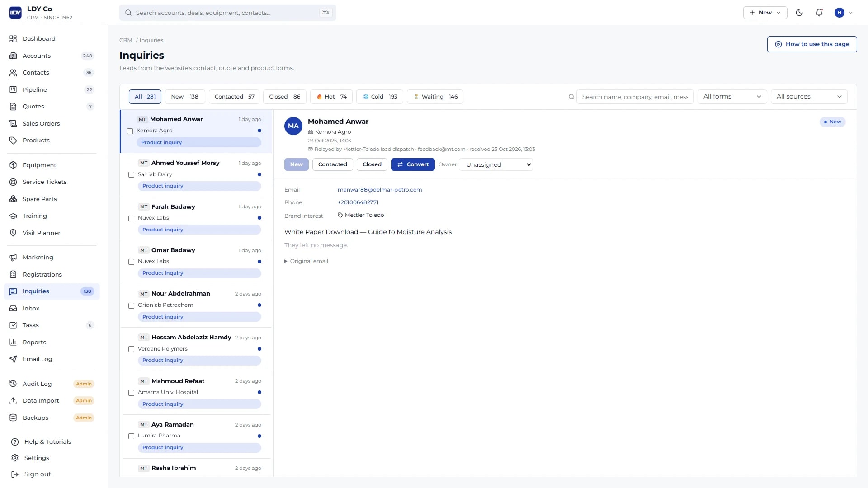868x488 pixels.
Task: Switch to the Closed 86 filter tab
Action: [284, 97]
